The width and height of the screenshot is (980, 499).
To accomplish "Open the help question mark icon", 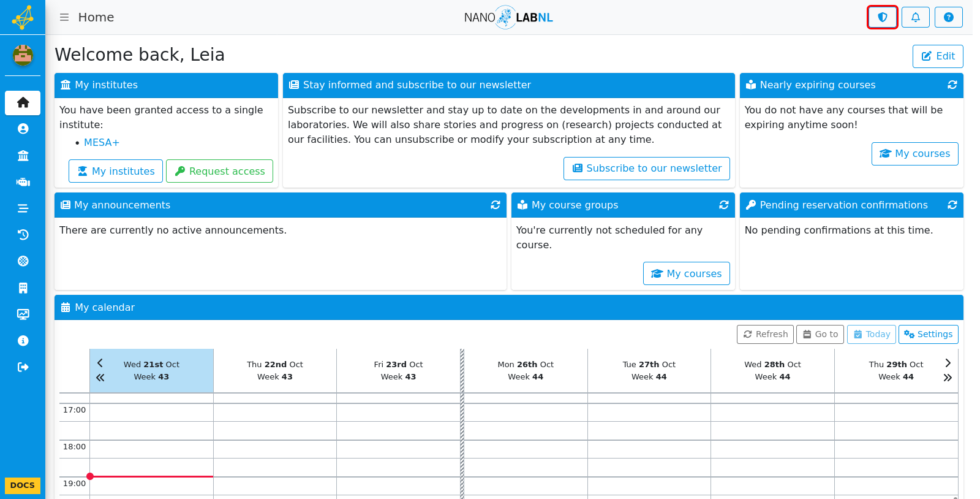I will pyautogui.click(x=949, y=17).
